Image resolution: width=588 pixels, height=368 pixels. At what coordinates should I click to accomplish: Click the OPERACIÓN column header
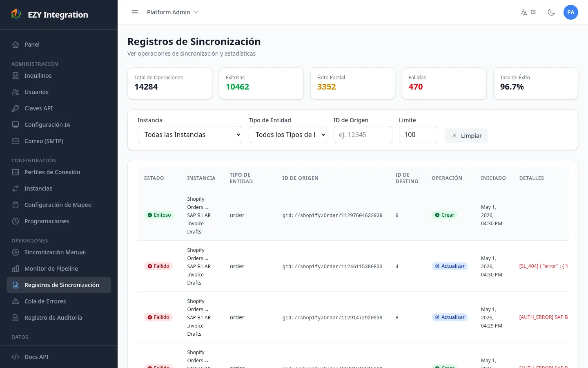pyautogui.click(x=447, y=178)
